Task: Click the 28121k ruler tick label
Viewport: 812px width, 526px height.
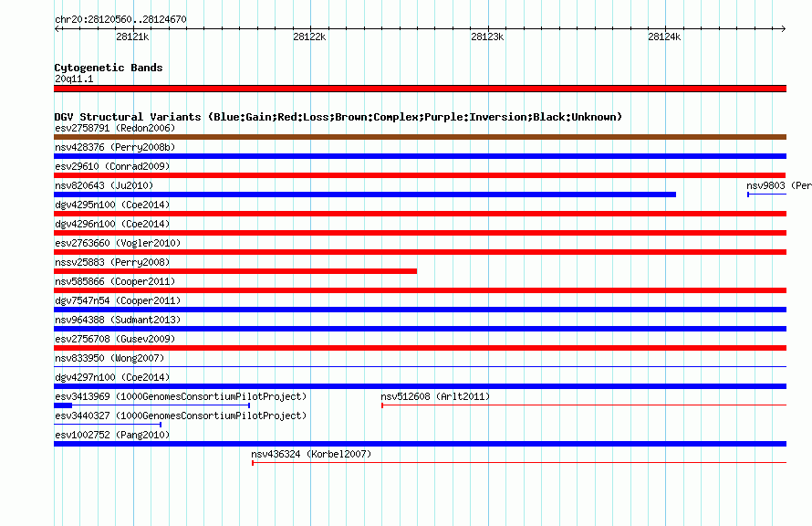Action: click(132, 37)
